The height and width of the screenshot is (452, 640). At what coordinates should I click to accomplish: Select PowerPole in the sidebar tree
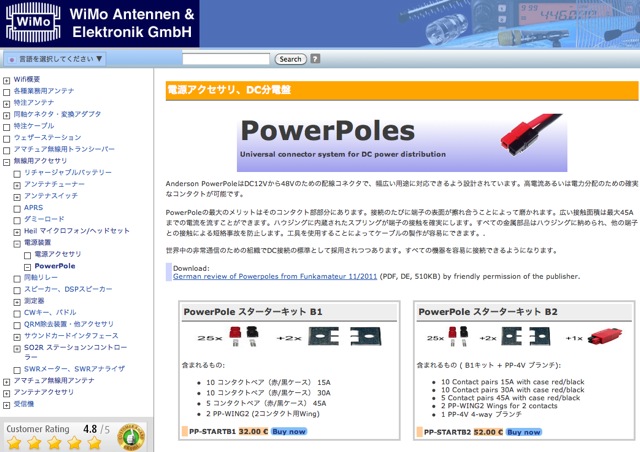(x=55, y=266)
